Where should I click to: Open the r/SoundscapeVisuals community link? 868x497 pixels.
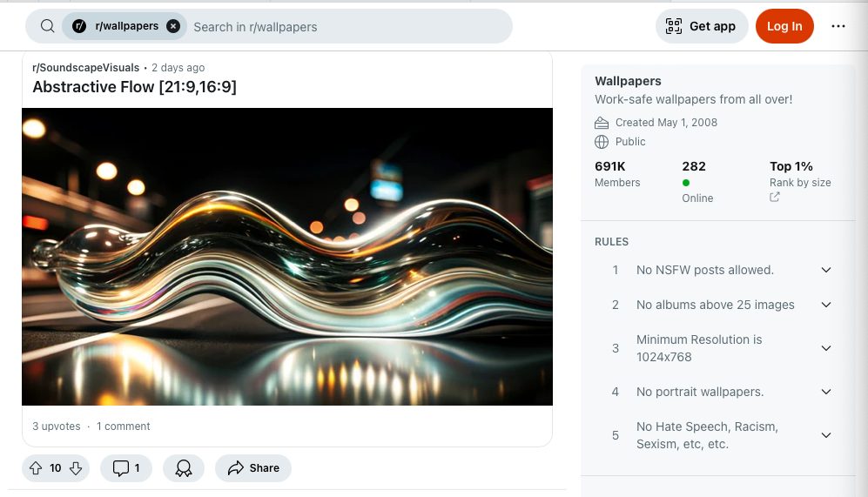pyautogui.click(x=86, y=68)
